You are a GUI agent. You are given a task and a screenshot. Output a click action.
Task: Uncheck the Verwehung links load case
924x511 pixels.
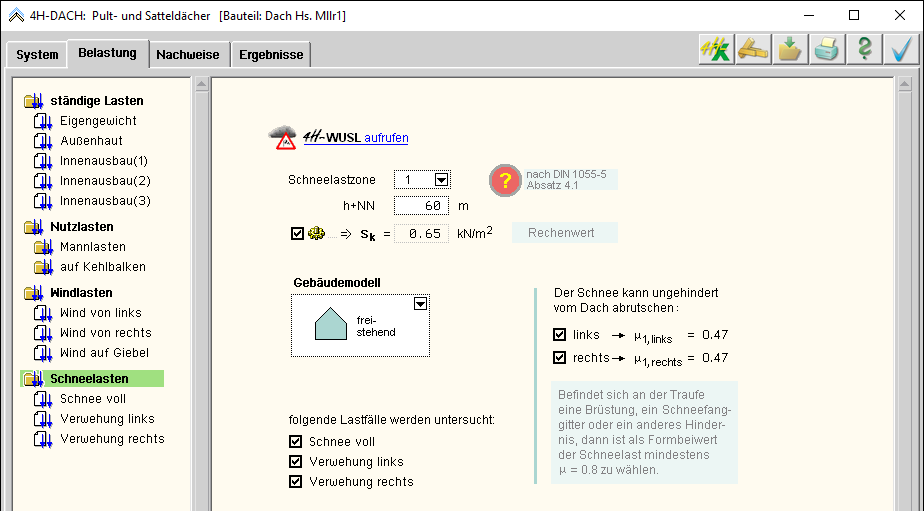[295, 461]
